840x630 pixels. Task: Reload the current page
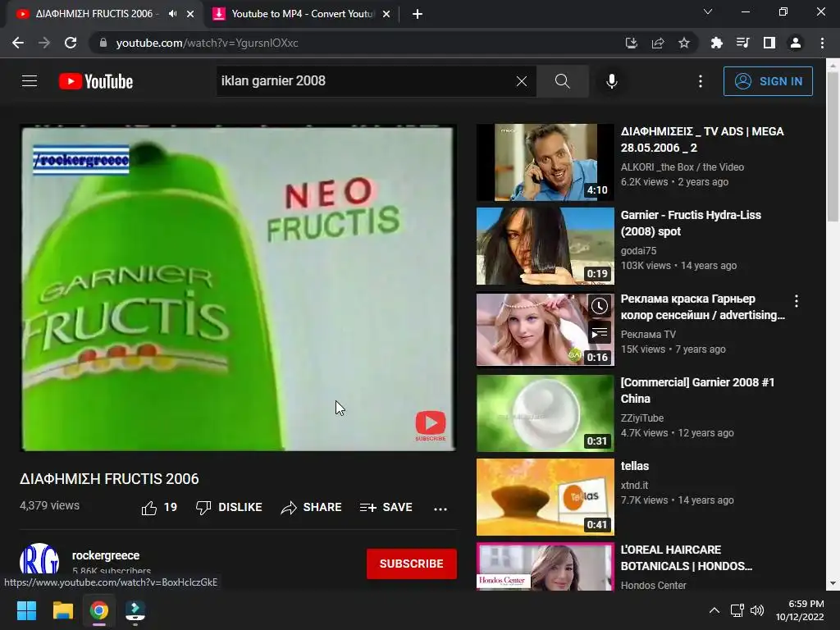click(x=71, y=43)
